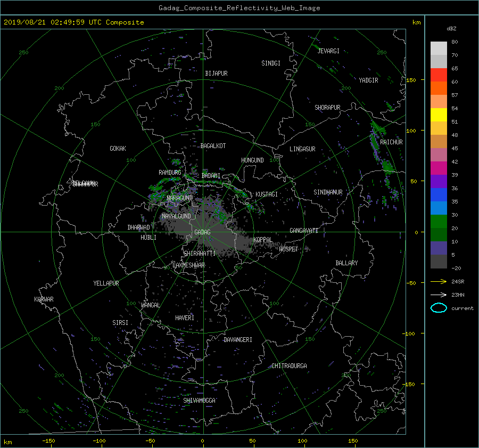Click the BALLARY town label
Screen dimensions: 479x448
click(346, 263)
